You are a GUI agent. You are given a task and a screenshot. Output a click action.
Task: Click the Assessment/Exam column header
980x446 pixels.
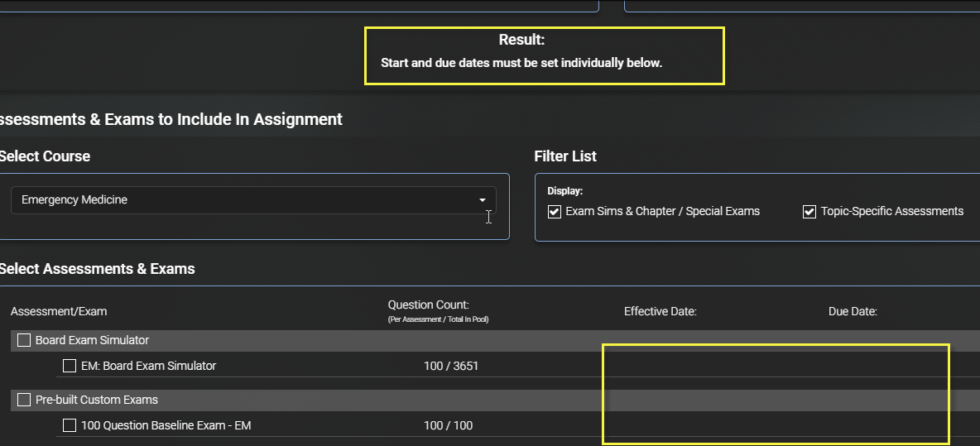pos(59,311)
